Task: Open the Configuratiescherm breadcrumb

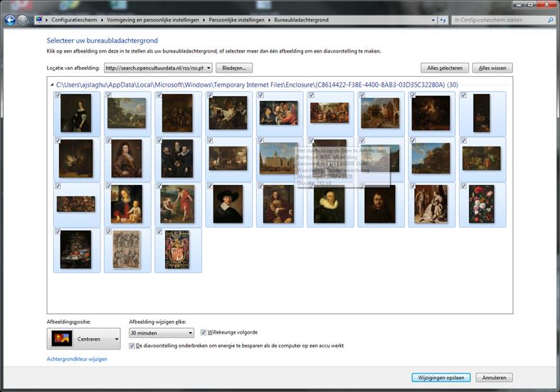Action: tap(74, 20)
